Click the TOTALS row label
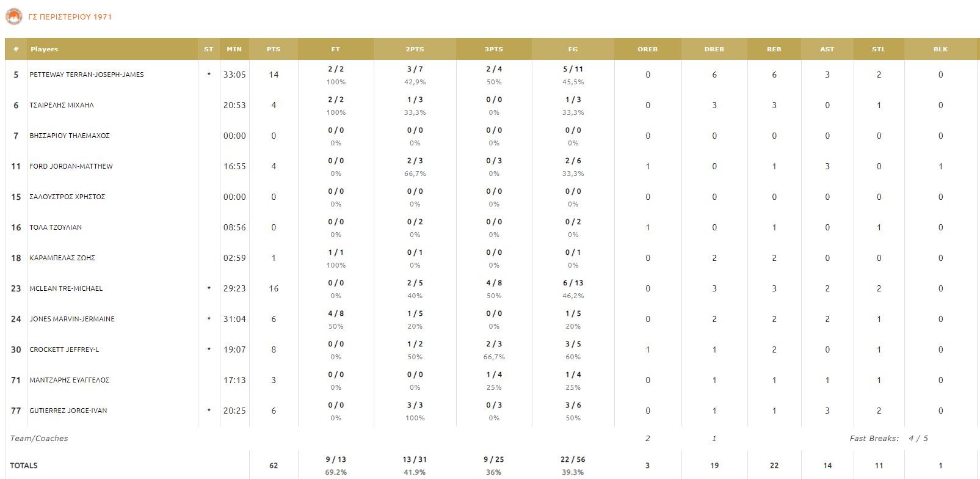This screenshot has height=479, width=980. pyautogui.click(x=24, y=466)
